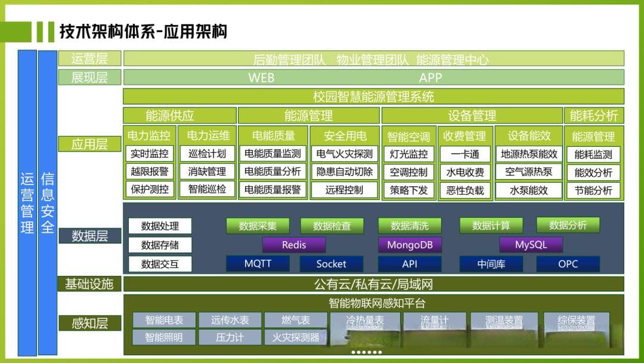This screenshot has height=363, width=644.
Task: Select the 地源热泵能效 item
Action: pyautogui.click(x=528, y=154)
